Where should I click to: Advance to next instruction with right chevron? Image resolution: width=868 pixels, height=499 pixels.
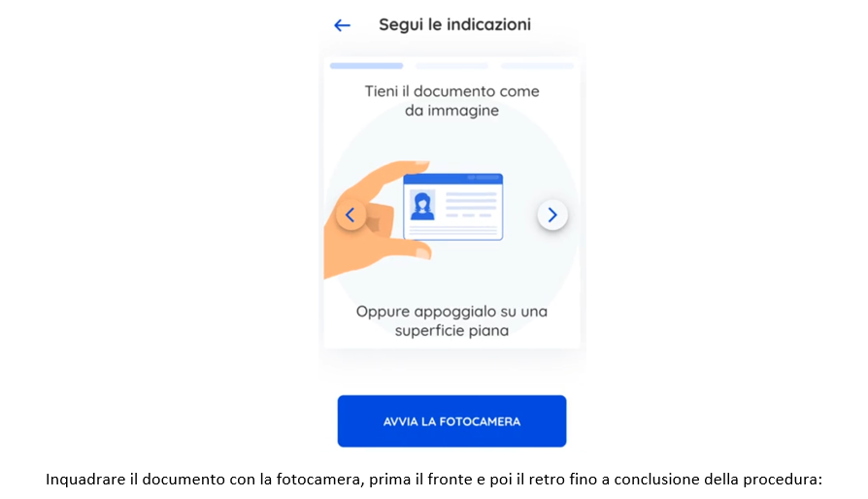pyautogui.click(x=552, y=215)
